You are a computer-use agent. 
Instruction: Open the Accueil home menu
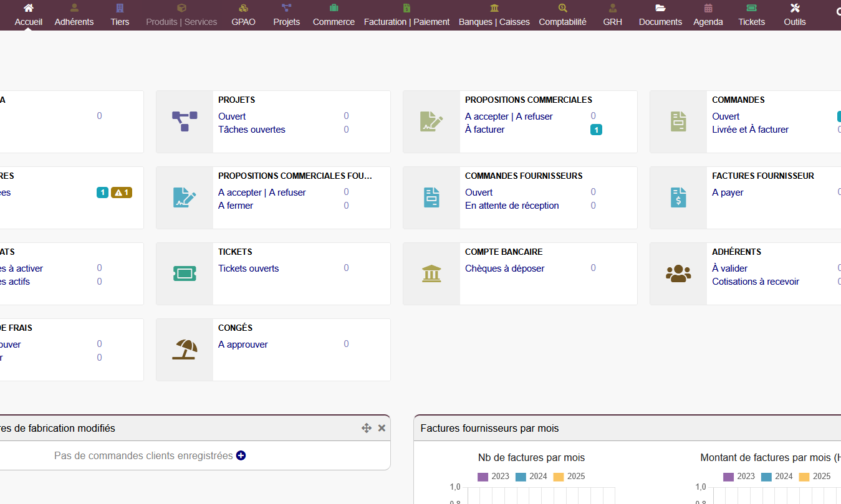(x=29, y=16)
